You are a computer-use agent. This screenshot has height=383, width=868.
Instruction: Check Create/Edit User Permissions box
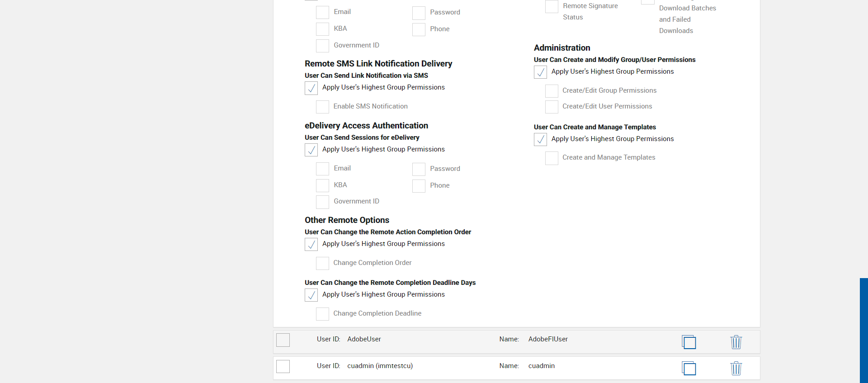[552, 107]
